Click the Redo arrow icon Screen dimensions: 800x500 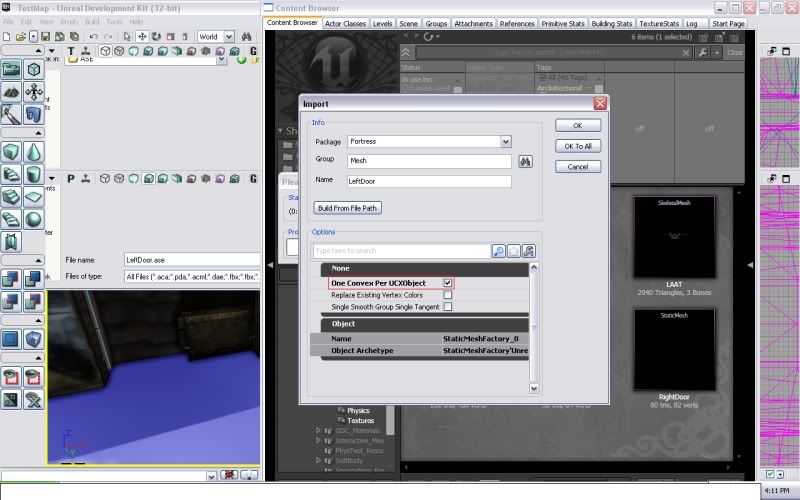coord(108,37)
